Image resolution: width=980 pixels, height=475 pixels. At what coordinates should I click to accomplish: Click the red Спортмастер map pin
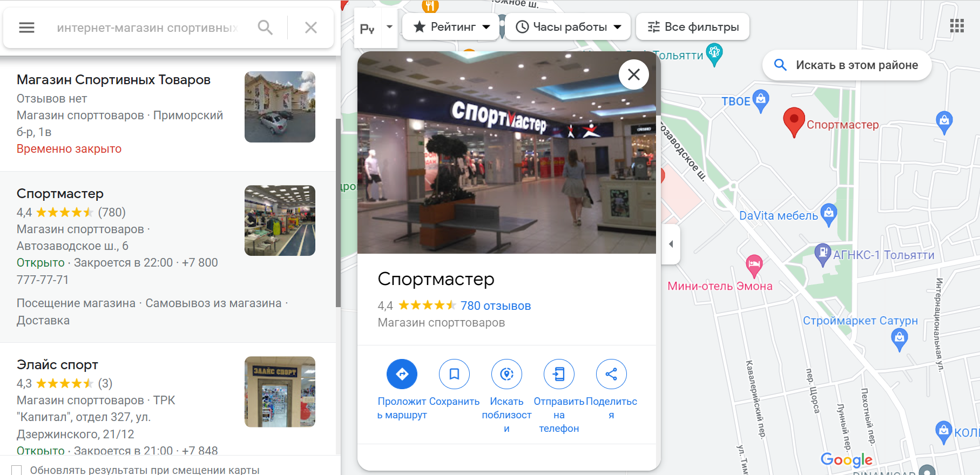coord(794,122)
